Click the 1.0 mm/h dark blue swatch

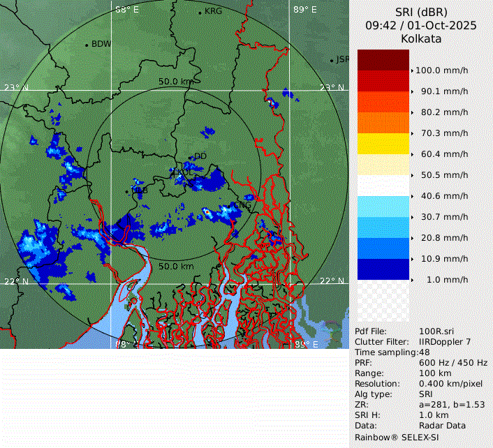coord(383,269)
